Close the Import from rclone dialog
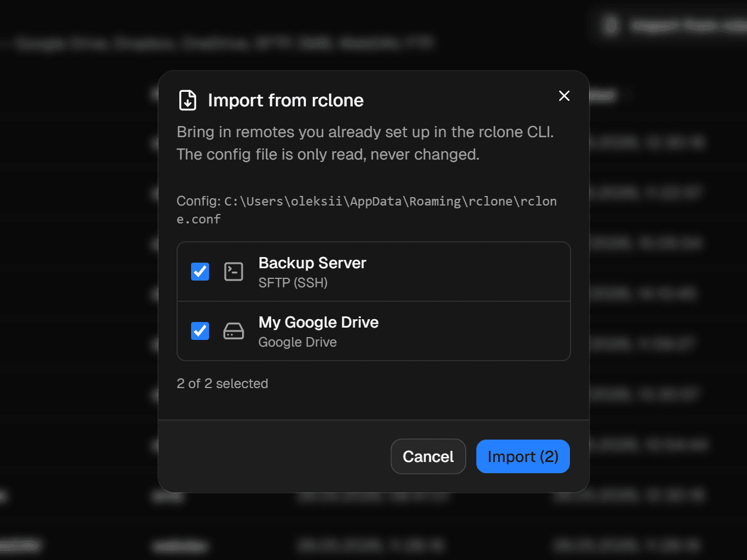The height and width of the screenshot is (560, 747). [x=564, y=96]
